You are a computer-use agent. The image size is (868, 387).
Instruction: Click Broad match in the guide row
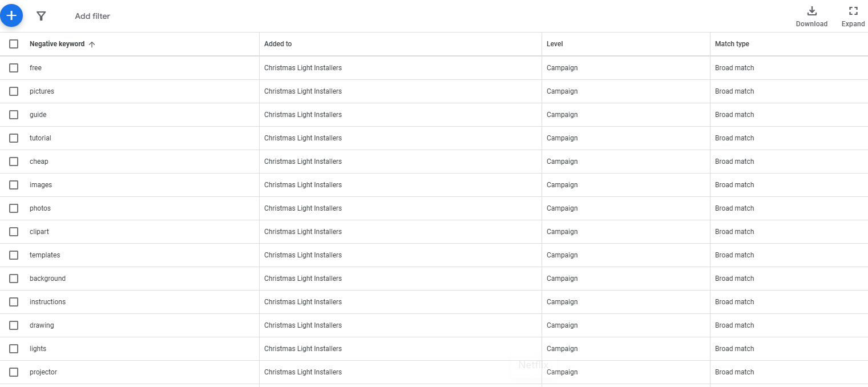[734, 115]
